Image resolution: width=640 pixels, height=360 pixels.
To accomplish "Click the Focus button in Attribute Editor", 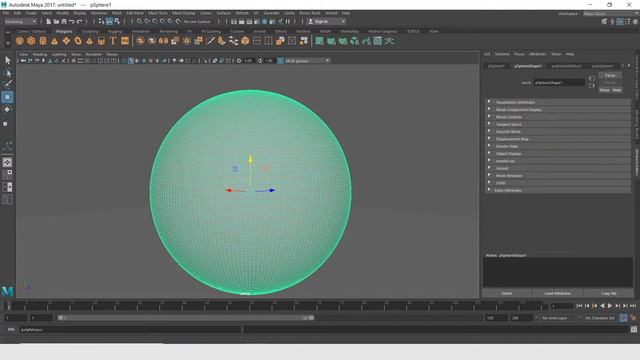I will pyautogui.click(x=610, y=76).
